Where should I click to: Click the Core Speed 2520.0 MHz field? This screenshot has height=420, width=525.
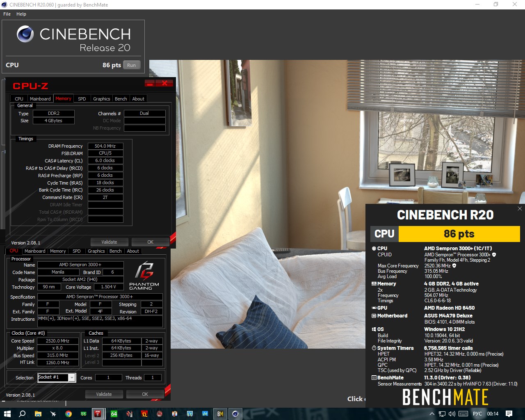57,341
